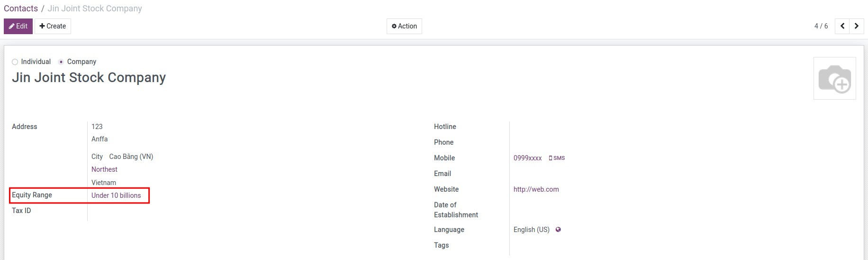The width and height of the screenshot is (868, 260).
Task: Create a new contact record
Action: pyautogui.click(x=53, y=26)
